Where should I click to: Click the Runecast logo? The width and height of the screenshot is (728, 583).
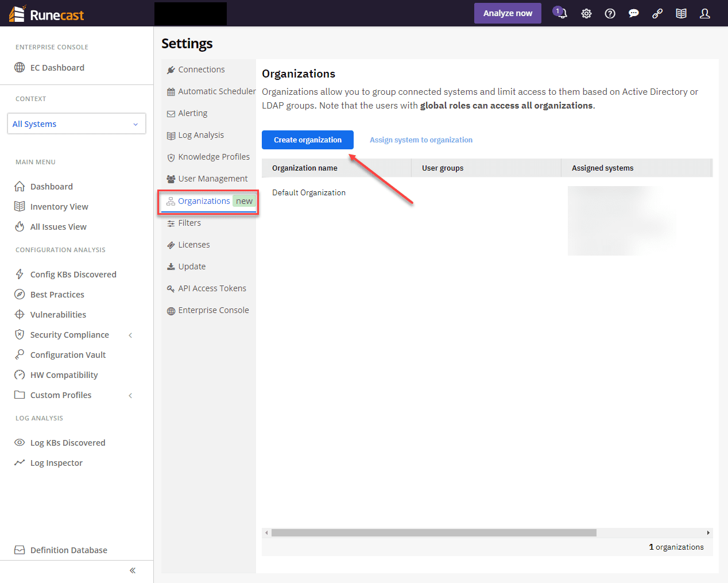47,14
